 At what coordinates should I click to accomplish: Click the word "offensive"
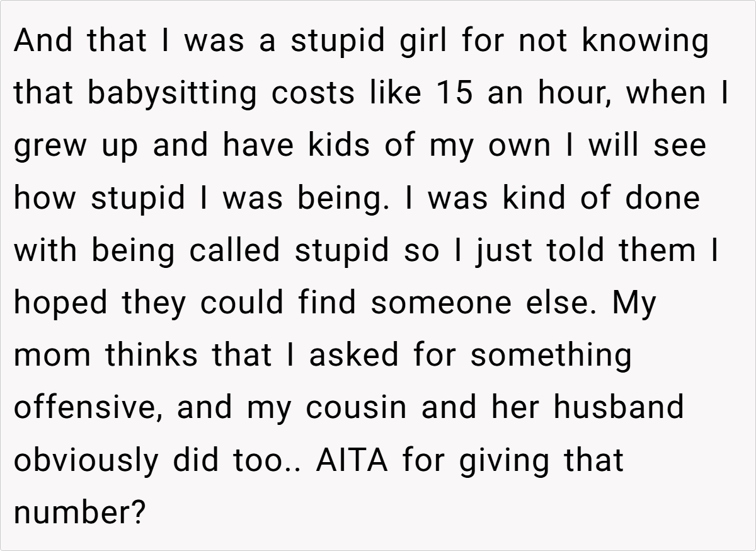(85, 407)
